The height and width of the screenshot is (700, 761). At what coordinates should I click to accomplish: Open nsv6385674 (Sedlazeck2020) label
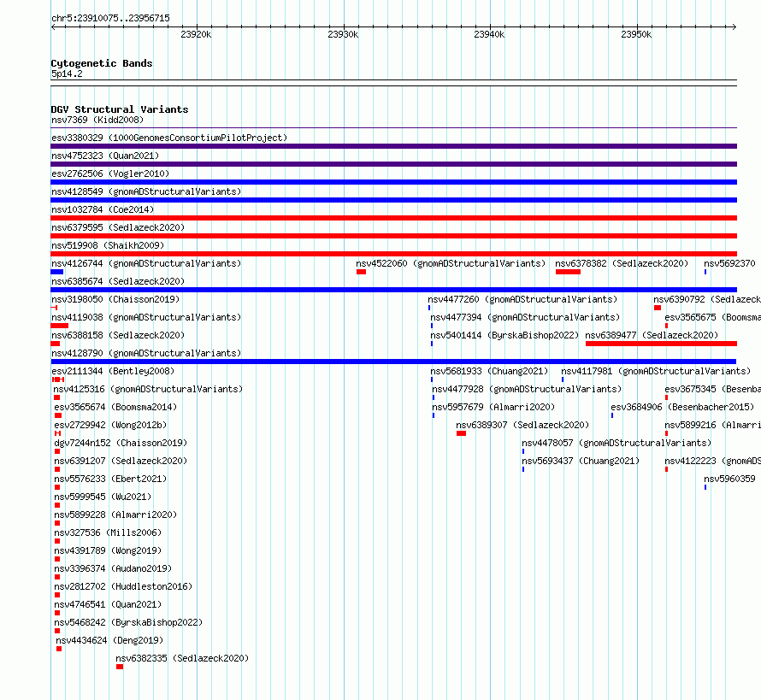point(118,281)
